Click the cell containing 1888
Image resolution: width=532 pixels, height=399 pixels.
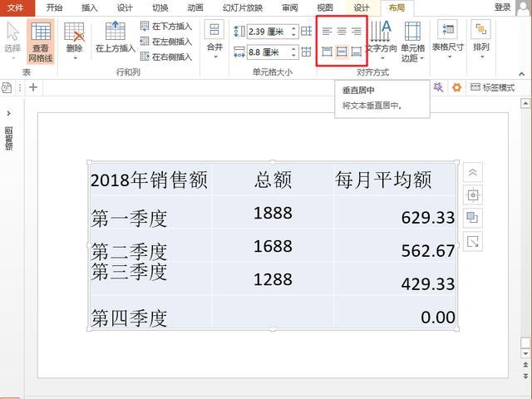click(273, 213)
